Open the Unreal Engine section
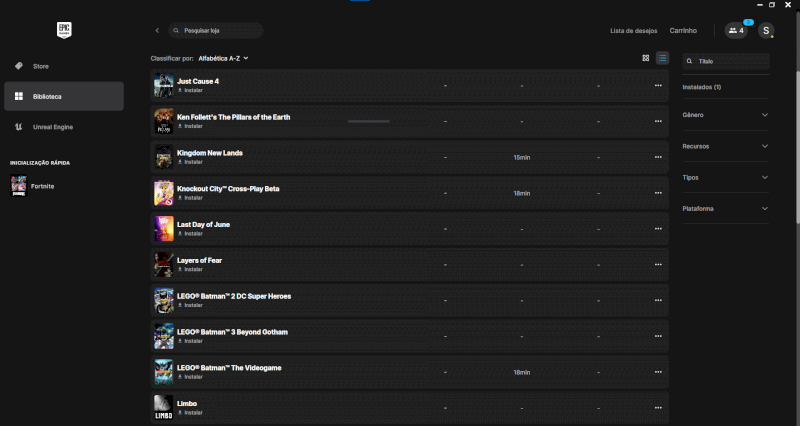 pyautogui.click(x=54, y=127)
